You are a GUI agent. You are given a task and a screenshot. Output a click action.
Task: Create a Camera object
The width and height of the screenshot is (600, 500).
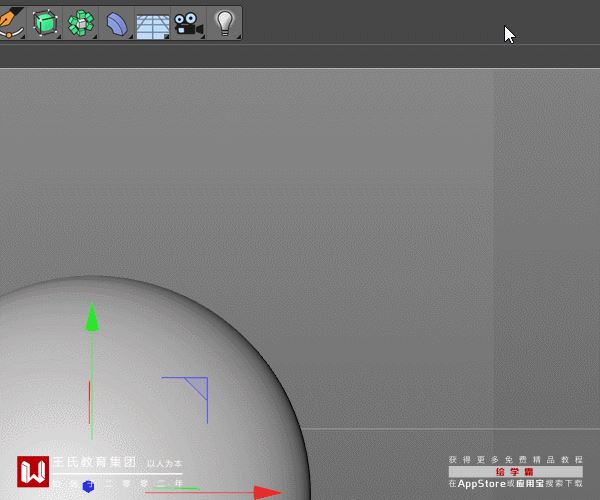188,24
